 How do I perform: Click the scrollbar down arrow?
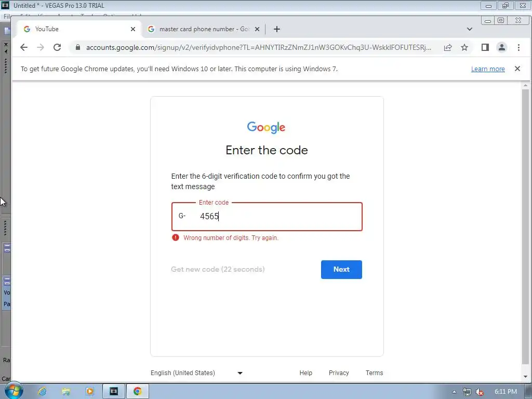[525, 377]
